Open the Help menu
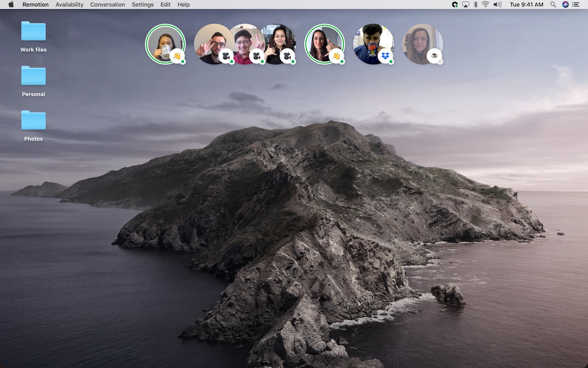Image resolution: width=588 pixels, height=368 pixels. coord(184,4)
